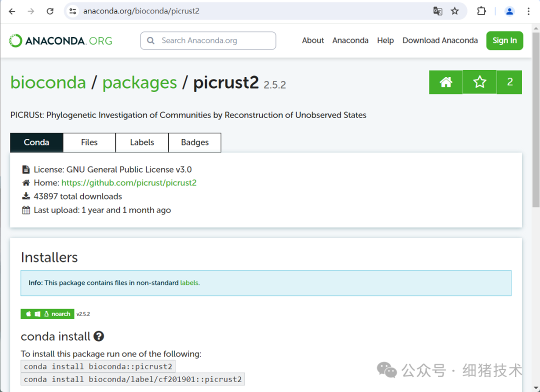
Task: Reload the page with the refresh icon
Action: pos(50,11)
